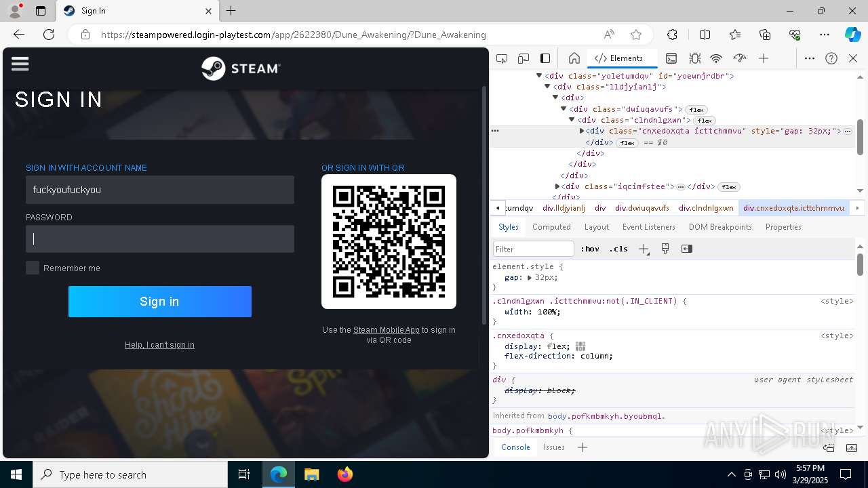Open the Steam hamburger menu
Image resolution: width=868 pixels, height=488 pixels.
click(x=20, y=64)
